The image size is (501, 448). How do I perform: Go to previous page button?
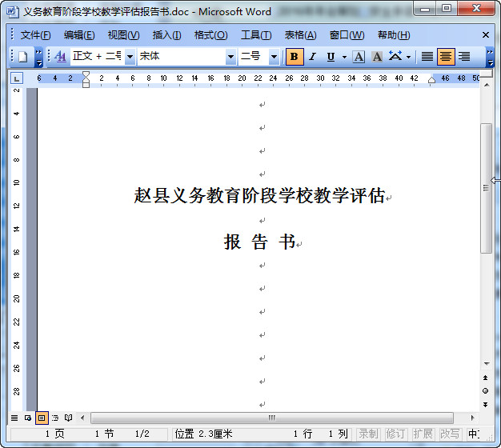[x=485, y=378]
